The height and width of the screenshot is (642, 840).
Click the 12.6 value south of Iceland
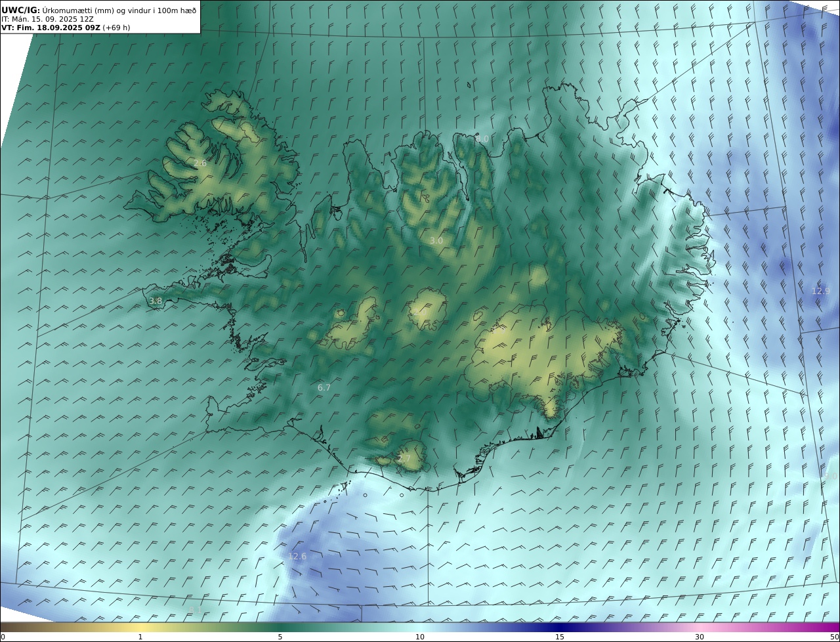tap(297, 557)
